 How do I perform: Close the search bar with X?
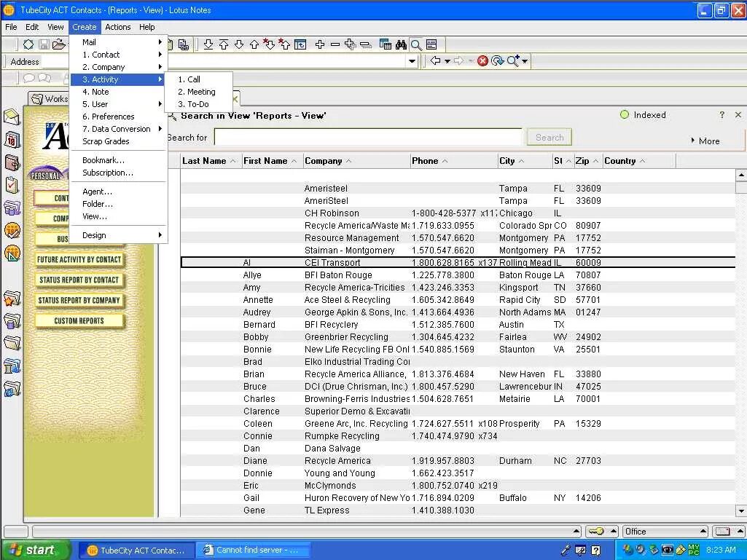[x=738, y=115]
